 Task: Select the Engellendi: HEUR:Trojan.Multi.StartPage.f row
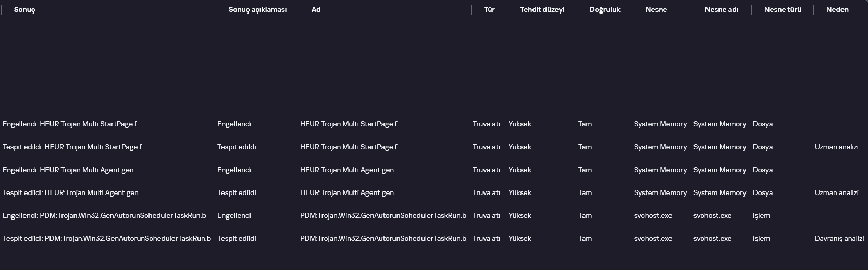tap(434, 124)
